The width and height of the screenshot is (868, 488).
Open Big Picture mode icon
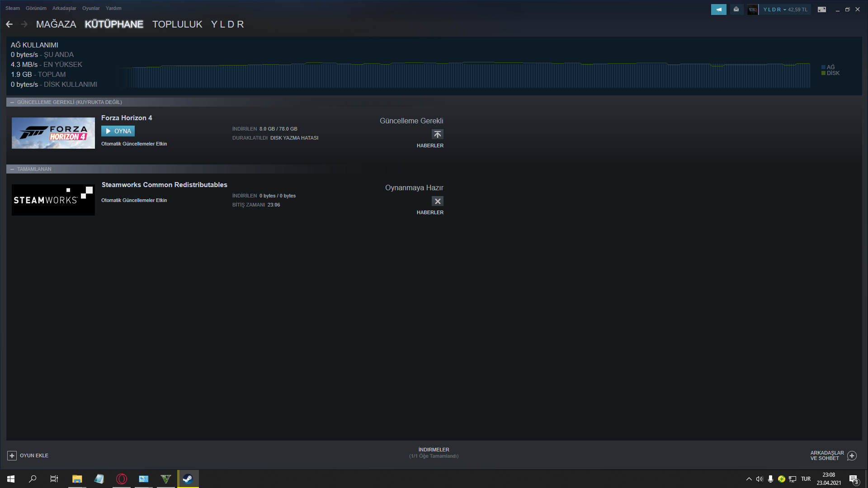822,9
